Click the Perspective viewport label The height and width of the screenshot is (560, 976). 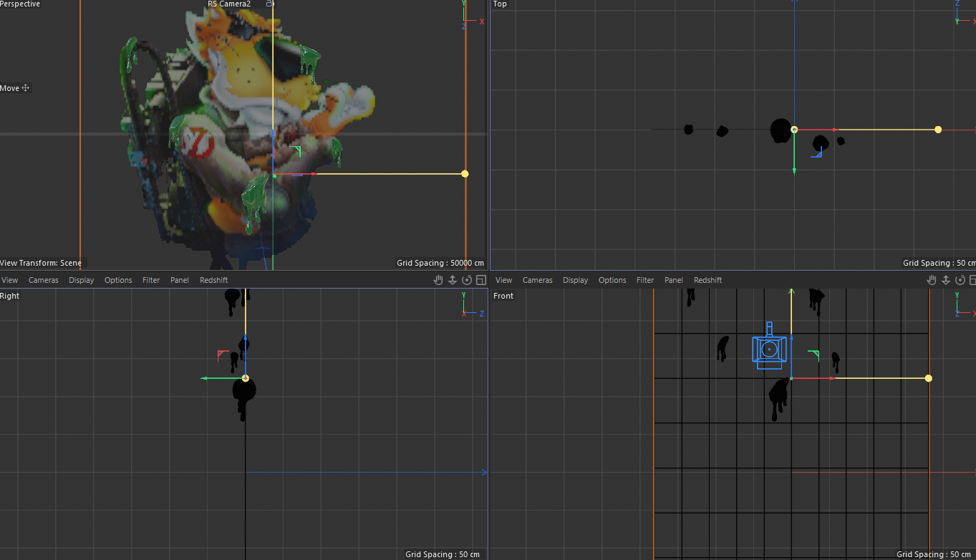pos(20,4)
